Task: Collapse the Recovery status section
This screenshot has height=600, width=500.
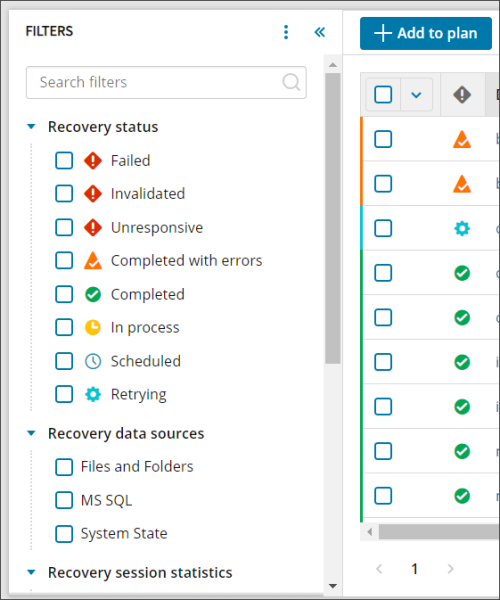Action: tap(31, 127)
